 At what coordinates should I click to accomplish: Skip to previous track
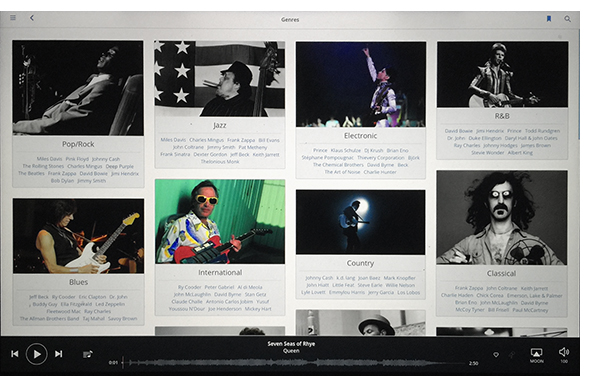click(x=15, y=354)
